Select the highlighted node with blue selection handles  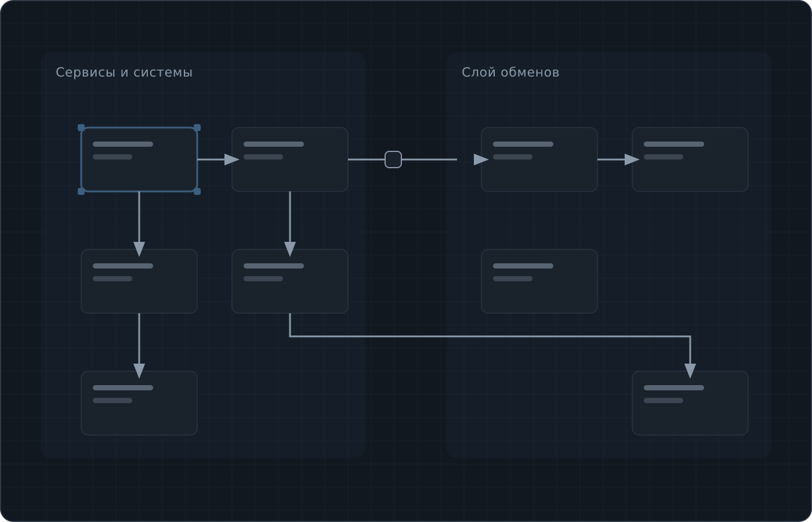tap(139, 159)
